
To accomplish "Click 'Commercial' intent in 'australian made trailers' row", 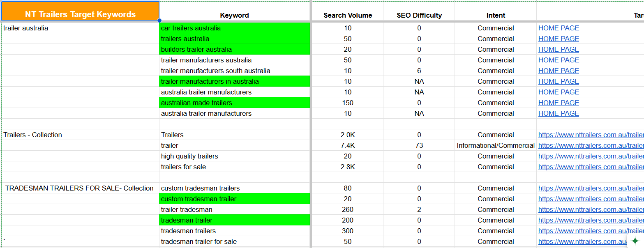I will 496,103.
